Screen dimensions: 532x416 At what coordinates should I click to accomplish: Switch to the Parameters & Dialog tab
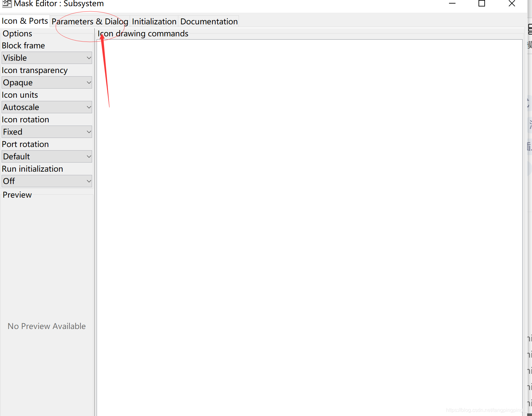click(x=90, y=21)
